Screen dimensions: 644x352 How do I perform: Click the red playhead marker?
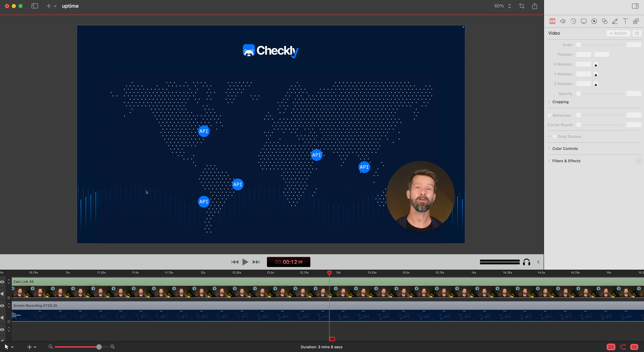click(330, 273)
